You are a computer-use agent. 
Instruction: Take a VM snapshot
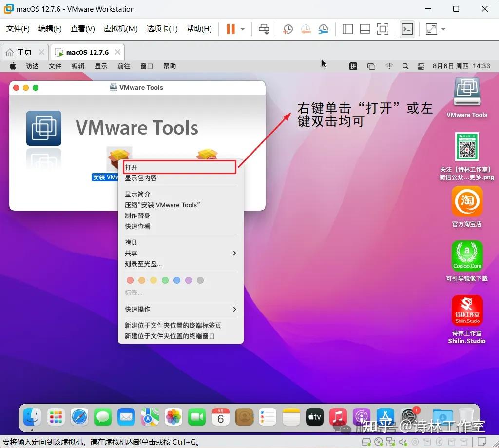pyautogui.click(x=288, y=29)
